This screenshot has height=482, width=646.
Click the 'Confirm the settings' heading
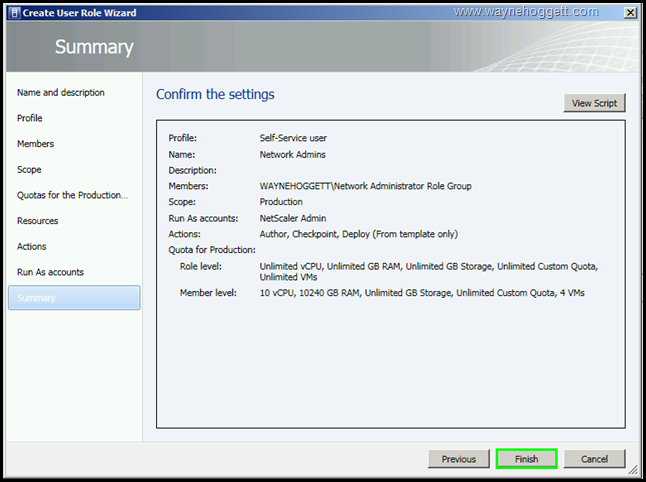coord(215,94)
